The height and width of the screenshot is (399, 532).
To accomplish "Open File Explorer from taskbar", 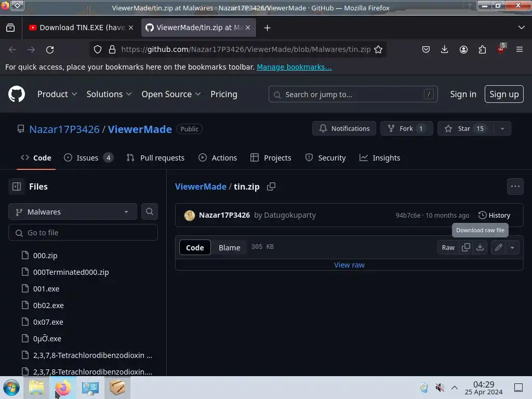I will (x=36, y=388).
